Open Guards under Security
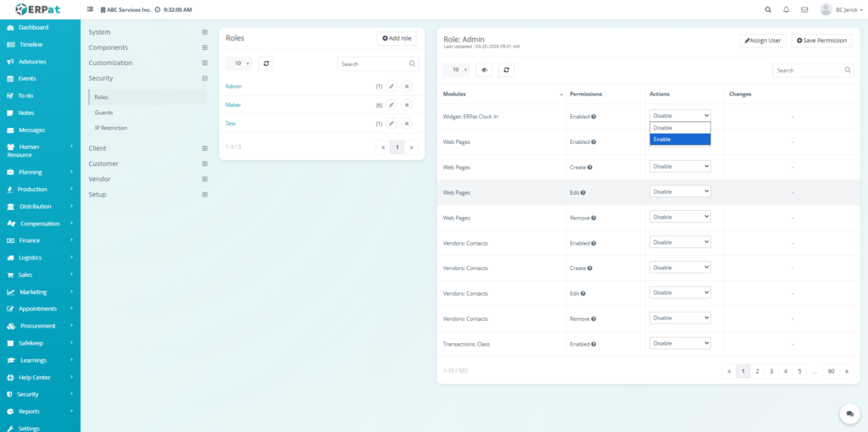Image resolution: width=868 pixels, height=432 pixels. (103, 113)
